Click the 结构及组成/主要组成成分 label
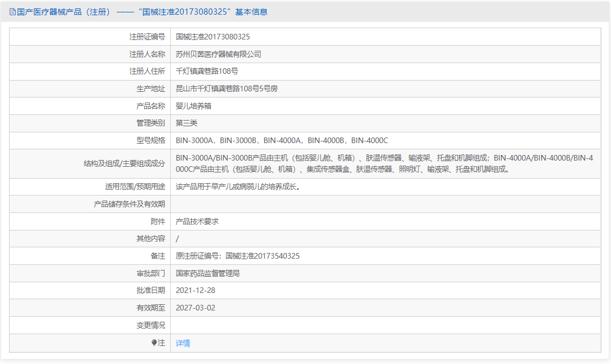 click(x=125, y=163)
